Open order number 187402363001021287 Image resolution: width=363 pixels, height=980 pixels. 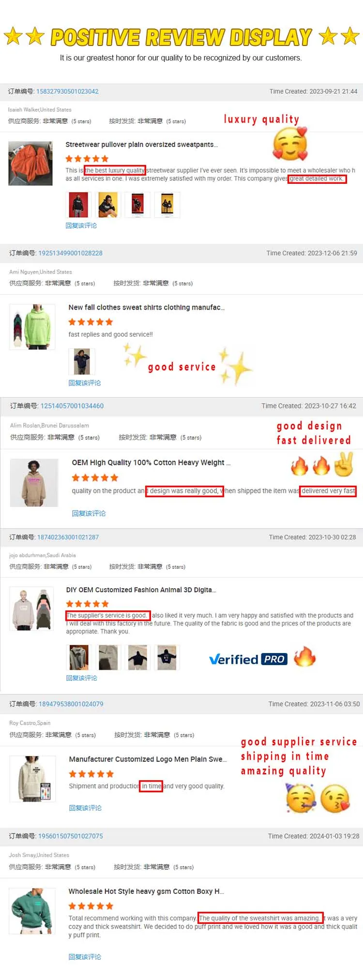[68, 537]
